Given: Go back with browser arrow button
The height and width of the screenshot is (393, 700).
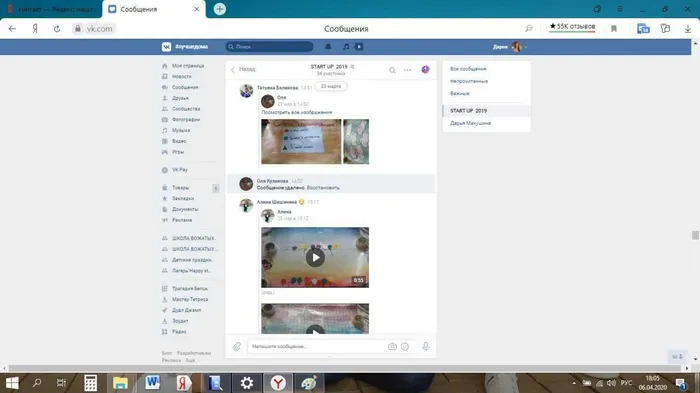Looking at the screenshot, I should [12, 29].
